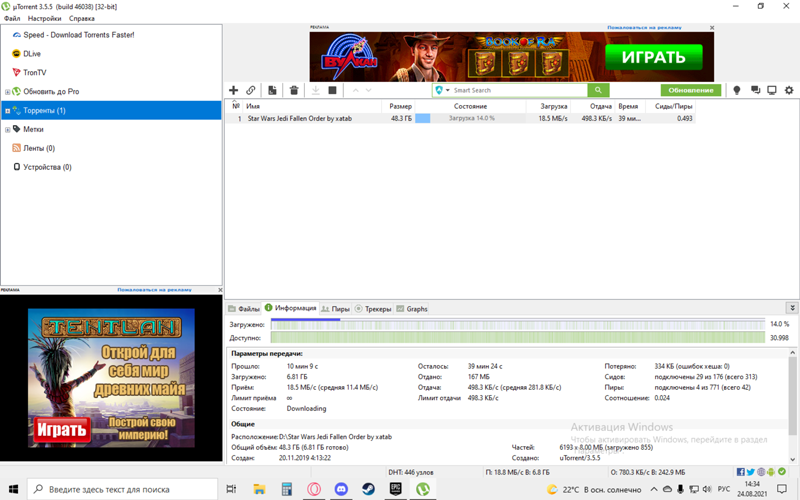800x500 pixels.
Task: Open Steam from the taskbar
Action: pos(368,489)
